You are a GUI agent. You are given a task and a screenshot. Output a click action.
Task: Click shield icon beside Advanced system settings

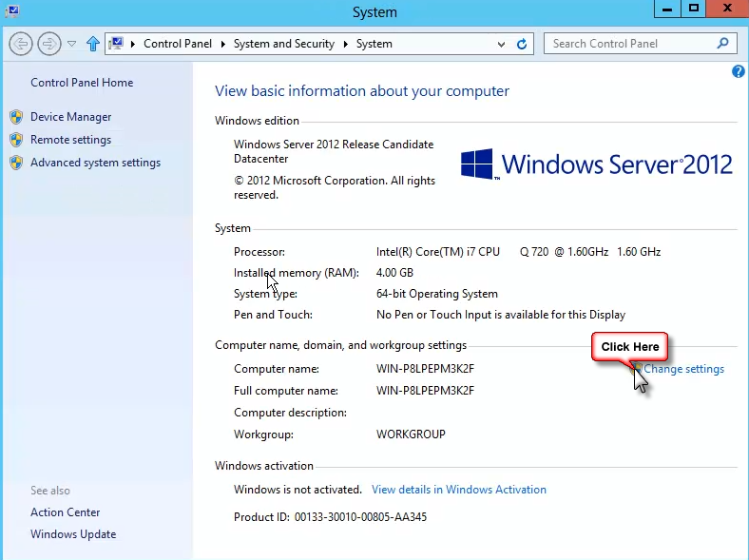click(x=16, y=163)
